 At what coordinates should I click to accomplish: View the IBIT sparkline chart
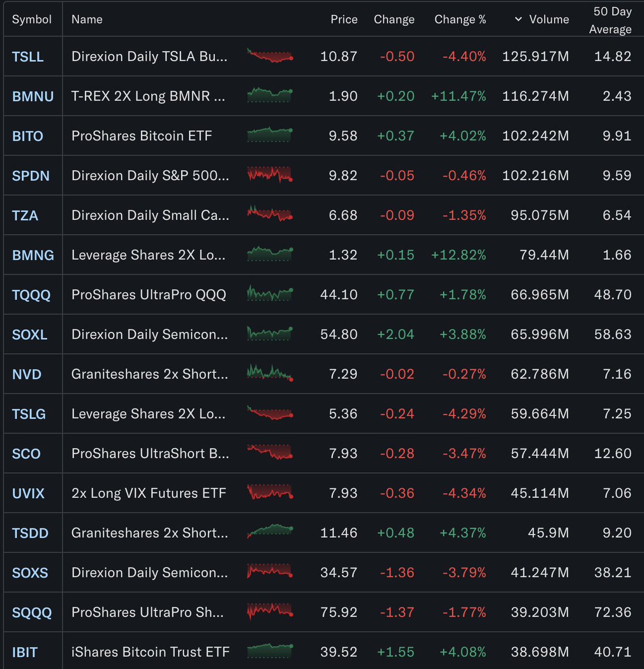coord(270,651)
